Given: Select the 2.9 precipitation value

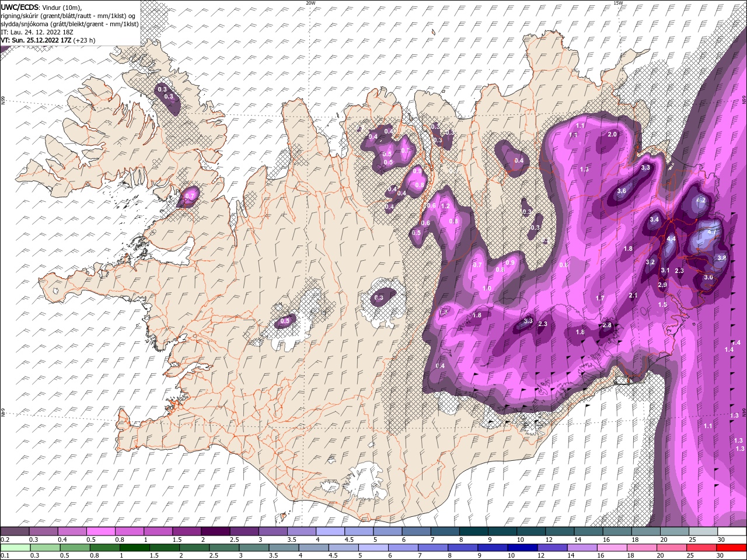Looking at the screenshot, I should click(662, 285).
